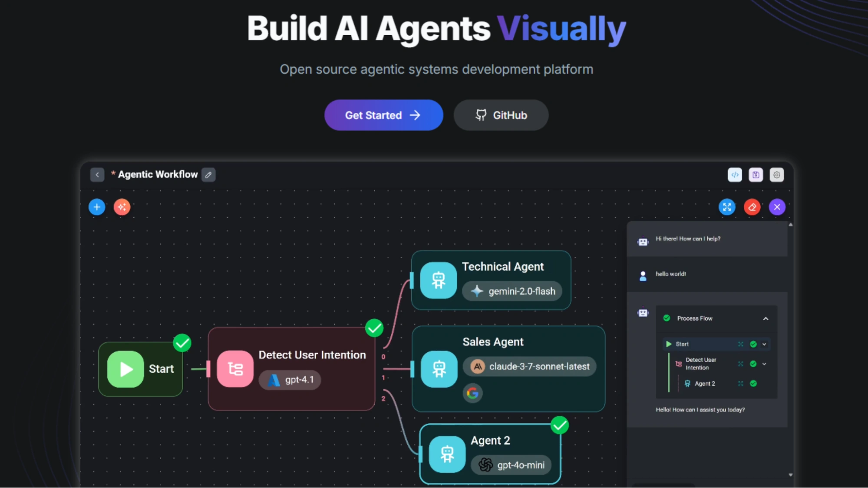Image resolution: width=868 pixels, height=488 pixels.
Task: Add a node with the blue plus button
Action: coord(97,207)
